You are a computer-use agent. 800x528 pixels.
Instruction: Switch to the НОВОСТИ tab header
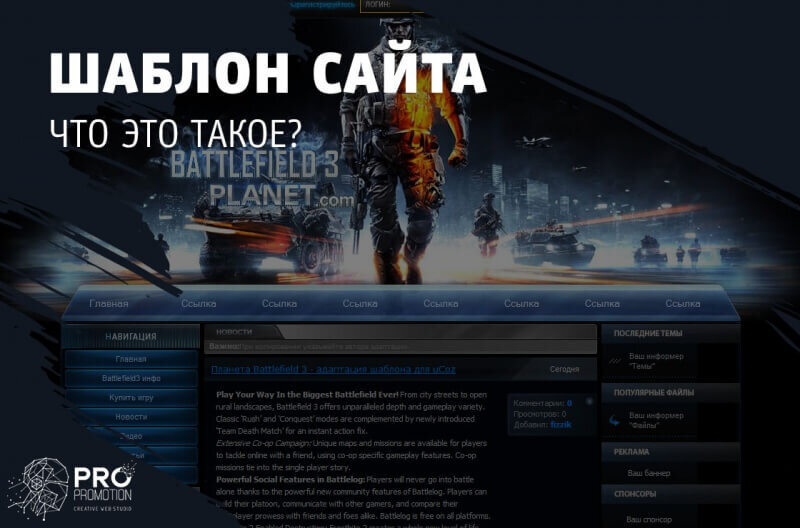click(x=234, y=332)
